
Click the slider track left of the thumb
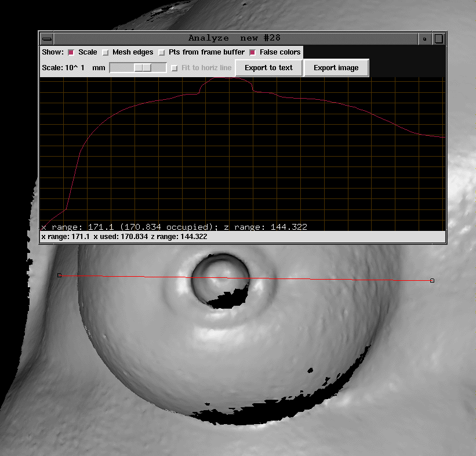tap(121, 68)
